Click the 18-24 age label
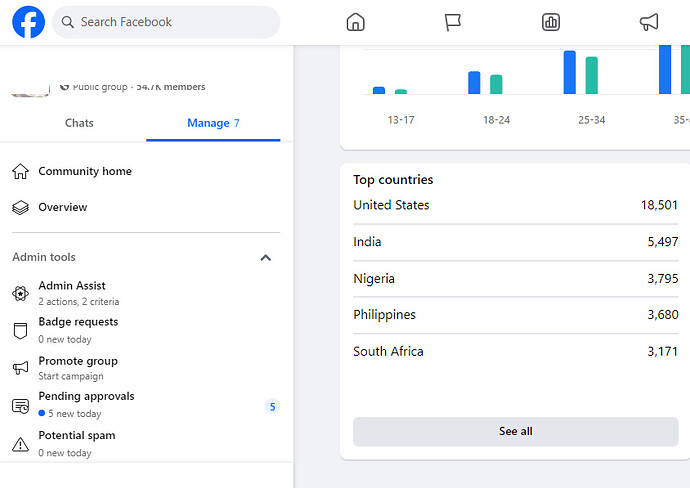This screenshot has width=690, height=488. 496,120
